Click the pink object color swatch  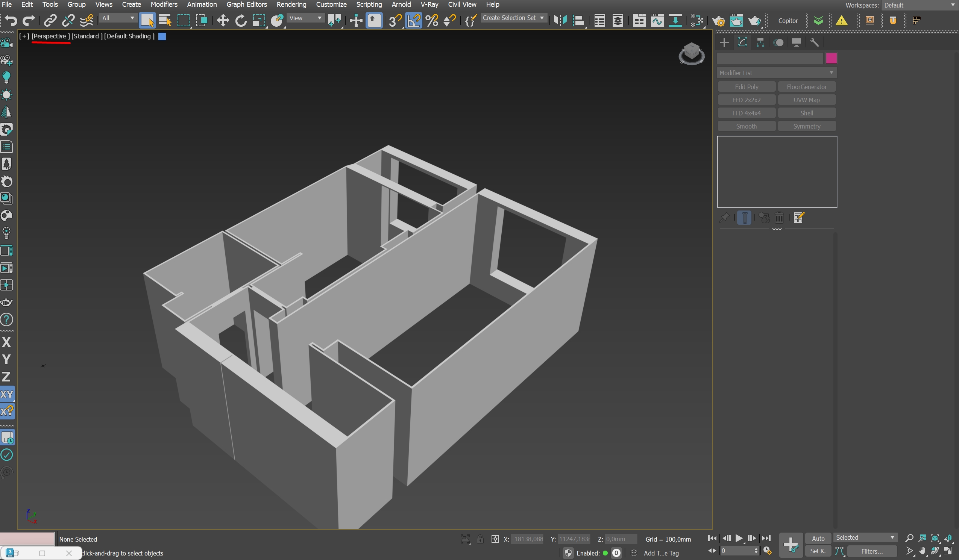[831, 58]
